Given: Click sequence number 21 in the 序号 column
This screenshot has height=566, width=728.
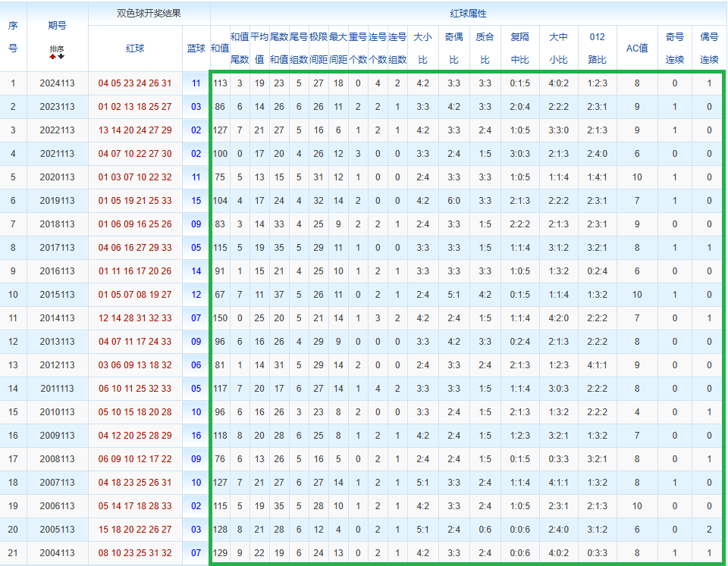Looking at the screenshot, I should point(13,553).
